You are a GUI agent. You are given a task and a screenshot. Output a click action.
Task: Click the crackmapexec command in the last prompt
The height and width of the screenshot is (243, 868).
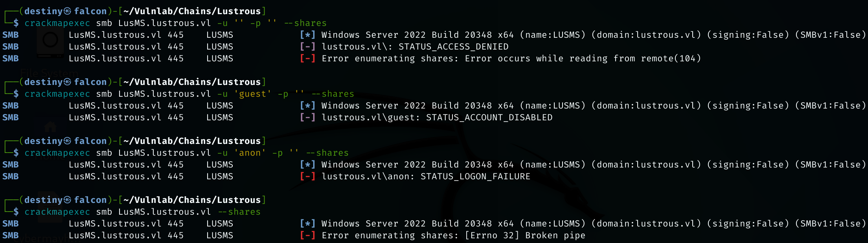(x=57, y=212)
